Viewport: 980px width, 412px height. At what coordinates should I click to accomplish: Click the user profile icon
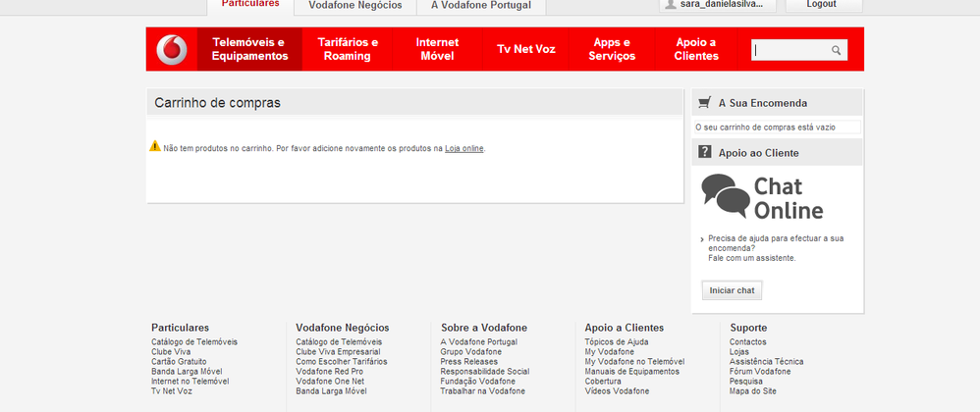[671, 5]
